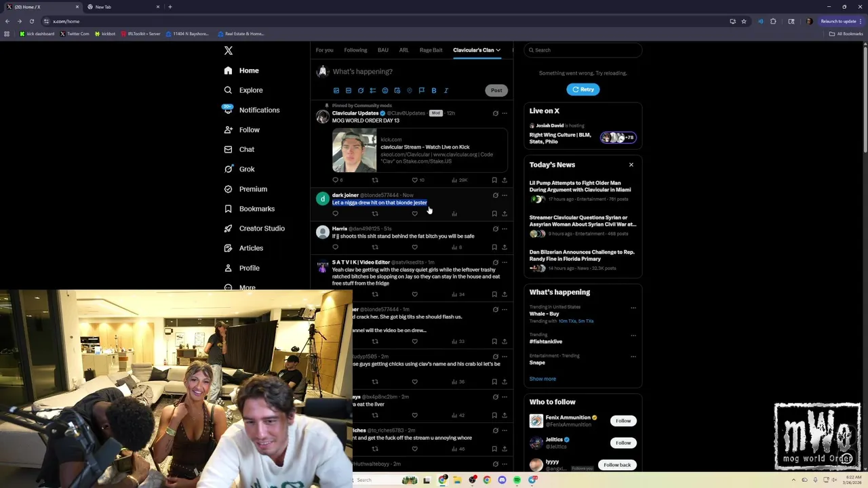
Task: Add media image to the post composer
Action: [x=336, y=90]
